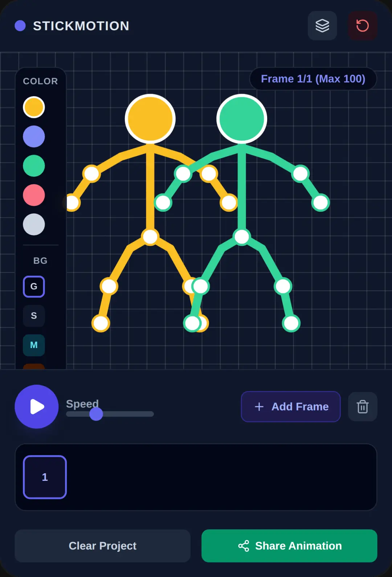
Task: Click the yellow figure's left elbow joint
Action: coord(91,173)
